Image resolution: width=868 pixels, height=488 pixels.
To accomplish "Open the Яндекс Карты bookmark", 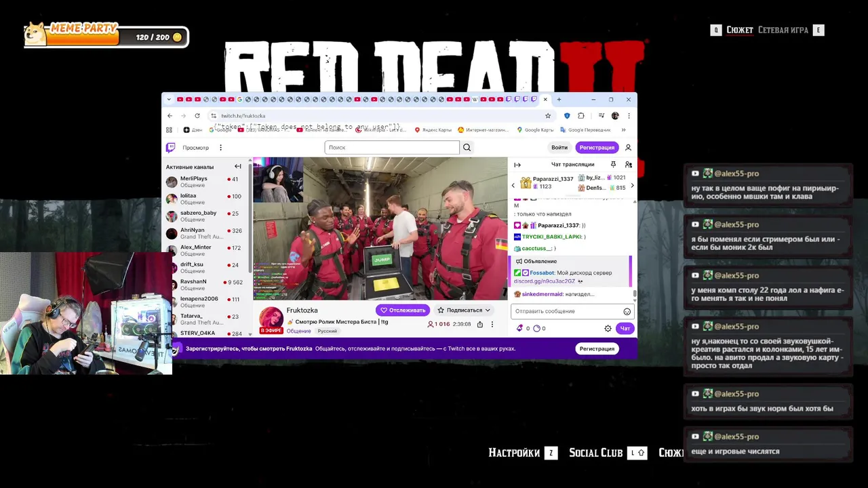I will coord(433,130).
